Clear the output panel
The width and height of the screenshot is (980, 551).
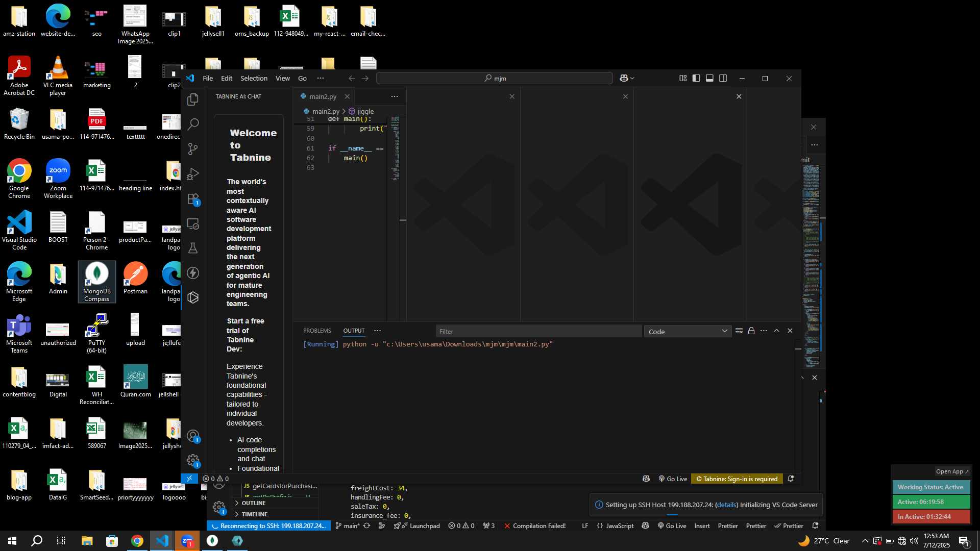pyautogui.click(x=739, y=331)
